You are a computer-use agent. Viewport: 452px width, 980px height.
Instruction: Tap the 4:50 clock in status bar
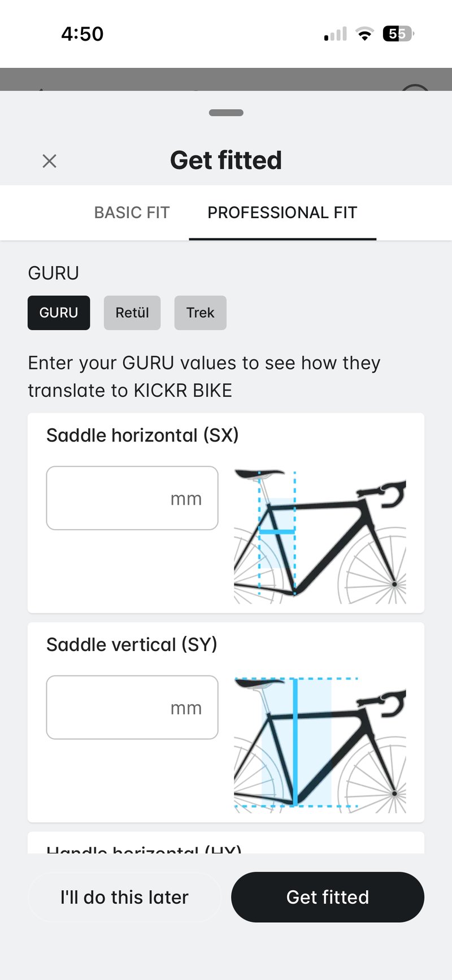click(82, 34)
